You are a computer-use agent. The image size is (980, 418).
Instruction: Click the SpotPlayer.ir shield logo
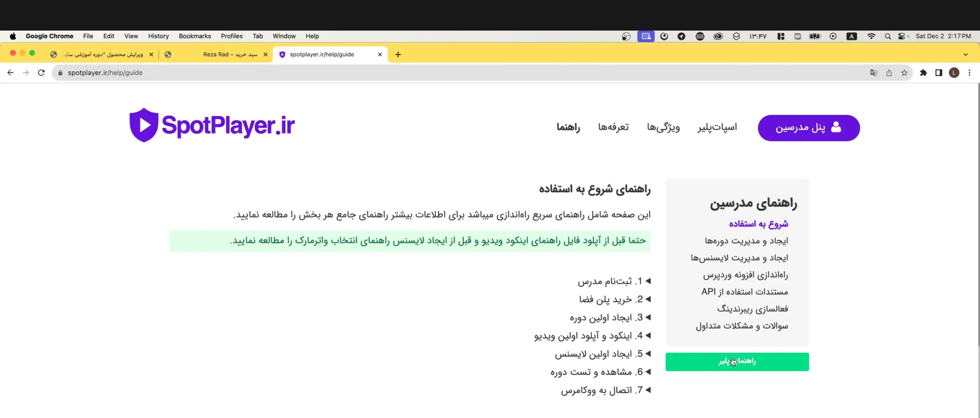coord(143,124)
